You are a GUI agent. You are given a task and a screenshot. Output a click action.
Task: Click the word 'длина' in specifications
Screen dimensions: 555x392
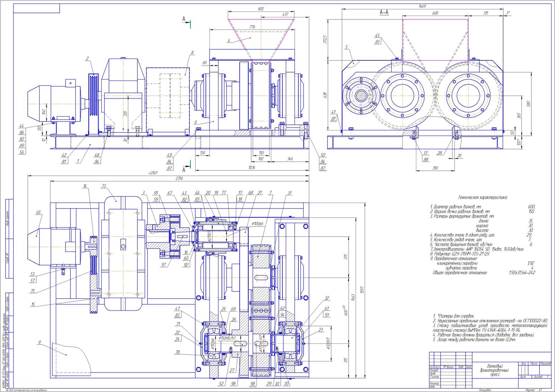[483, 221]
